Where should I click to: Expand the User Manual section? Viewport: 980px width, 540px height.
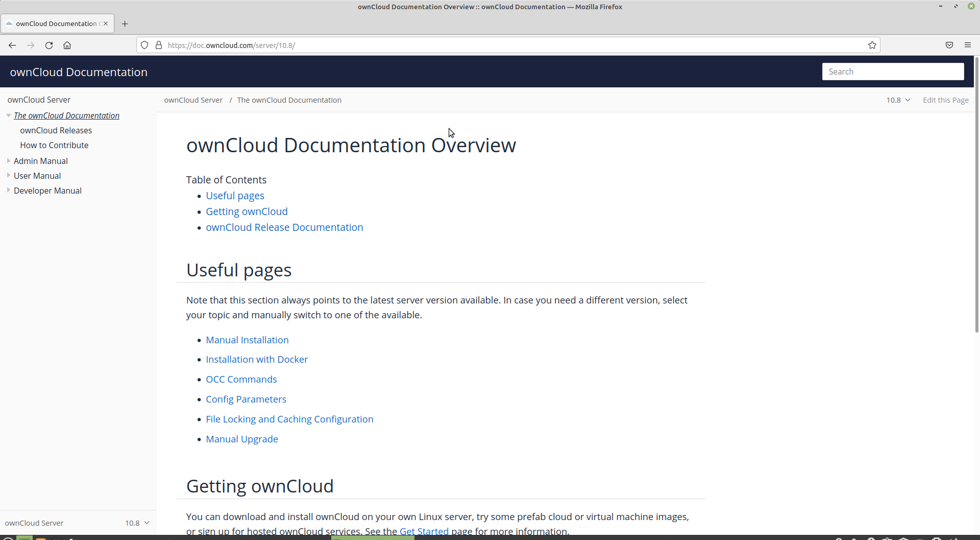(9, 175)
